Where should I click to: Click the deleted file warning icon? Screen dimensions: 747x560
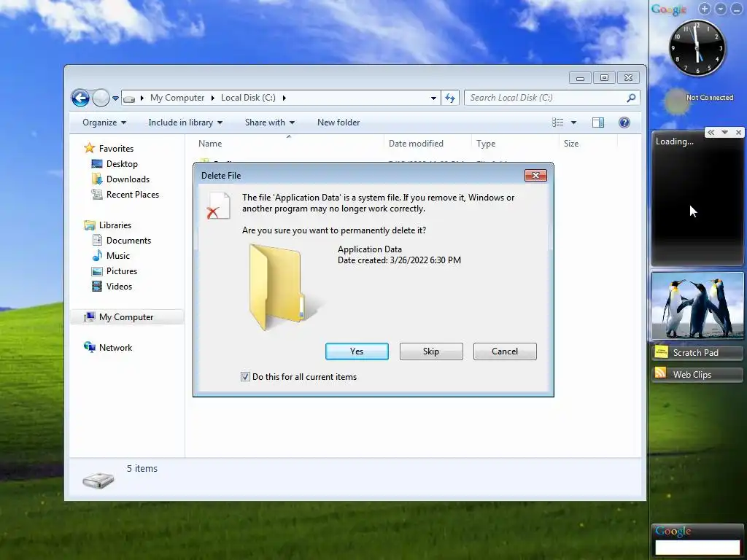(x=219, y=206)
